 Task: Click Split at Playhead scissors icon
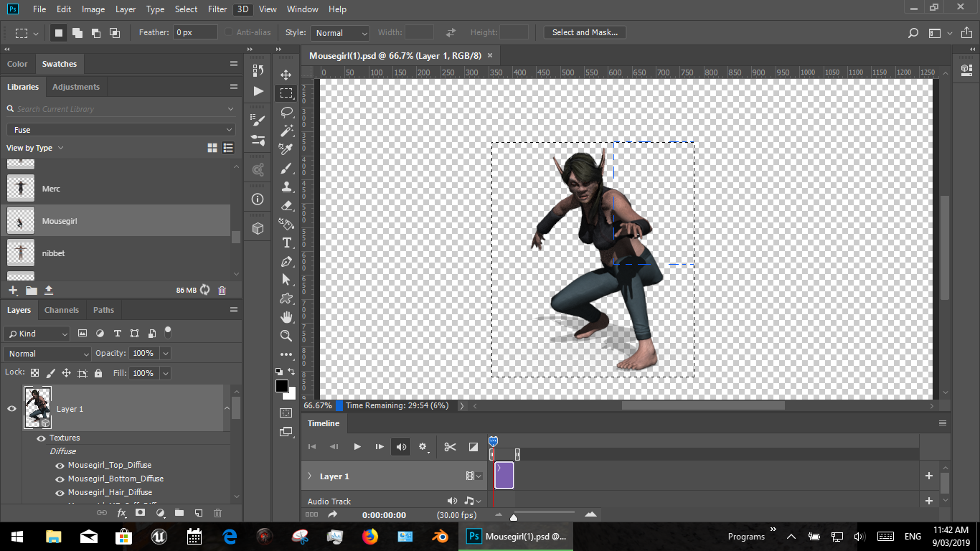[450, 447]
